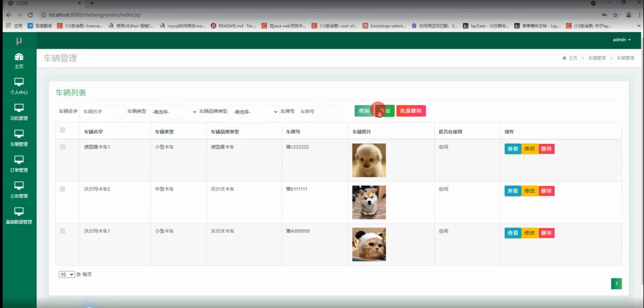Click the password key icon in address bar
Screen dimensions: 644x308
coord(604,15)
